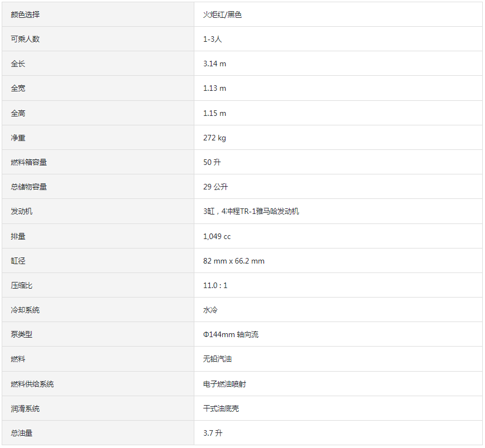This screenshot has height=448, width=485.
Task: Select the 干式油底壳 lubrication value
Action: coord(221,408)
